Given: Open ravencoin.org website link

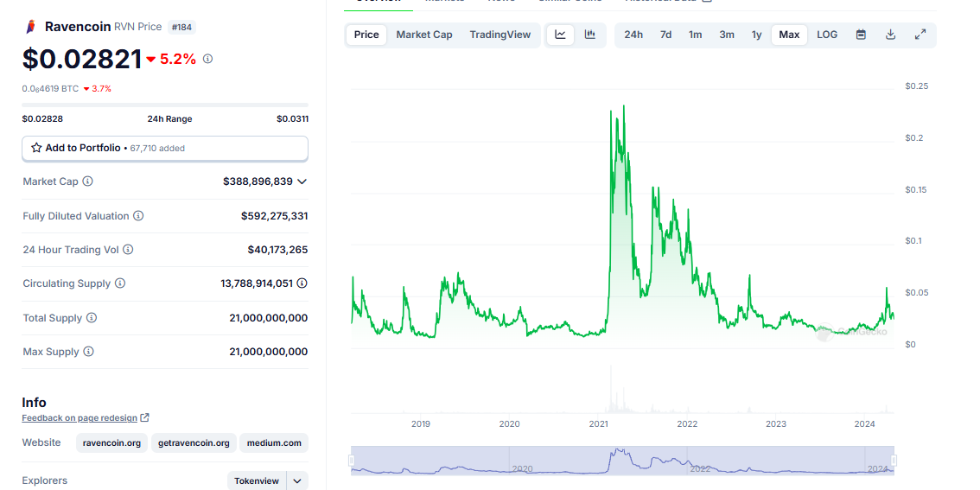Looking at the screenshot, I should click(111, 443).
